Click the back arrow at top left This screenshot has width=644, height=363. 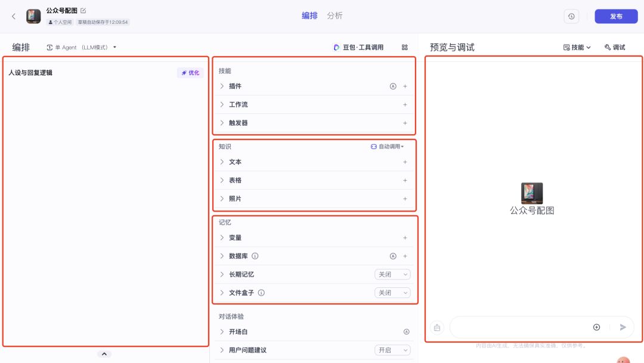(x=14, y=16)
